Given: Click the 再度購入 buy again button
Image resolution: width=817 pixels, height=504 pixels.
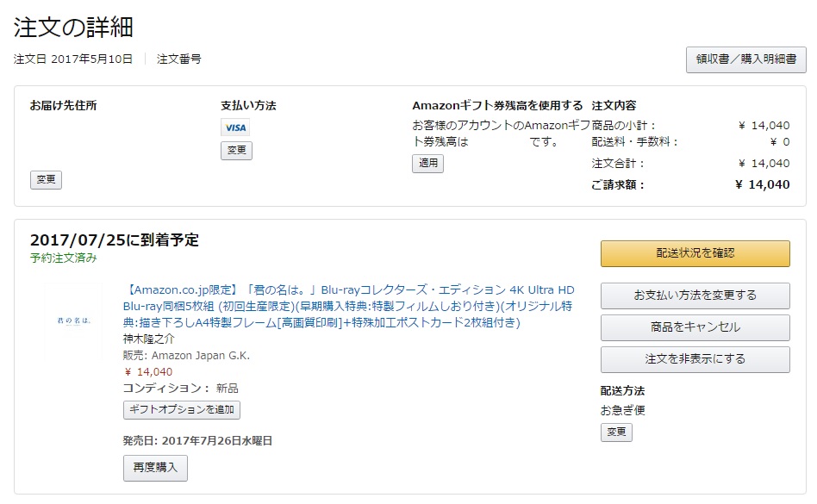Looking at the screenshot, I should (155, 468).
